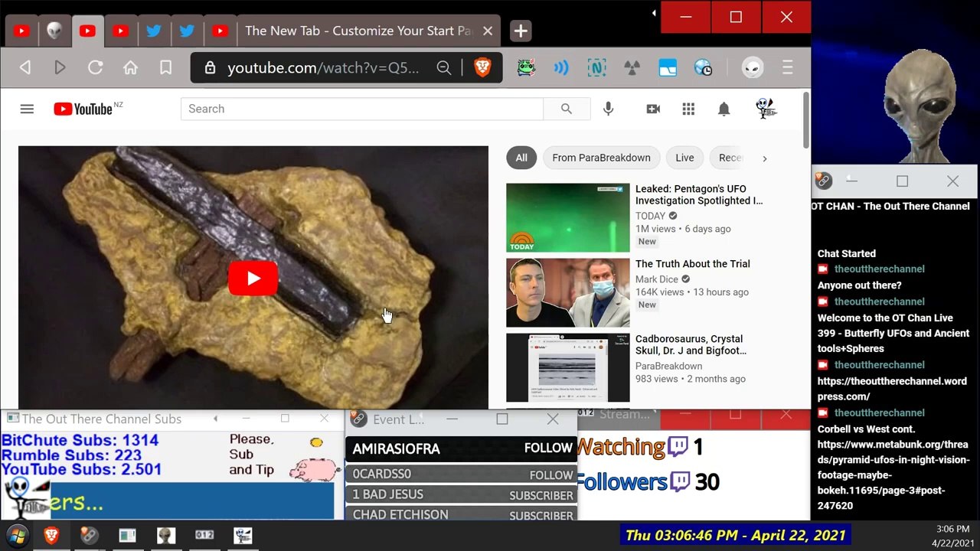Open the alien browser profile avatar
The height and width of the screenshot is (551, 980).
[x=753, y=68]
